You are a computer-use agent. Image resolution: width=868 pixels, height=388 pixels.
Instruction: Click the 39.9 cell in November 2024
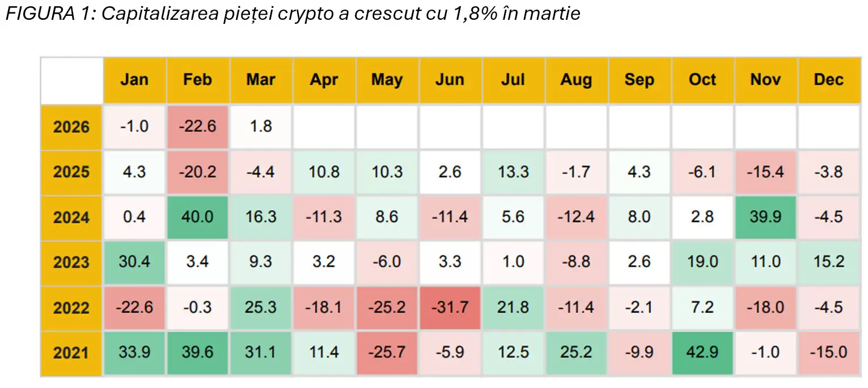point(765,217)
